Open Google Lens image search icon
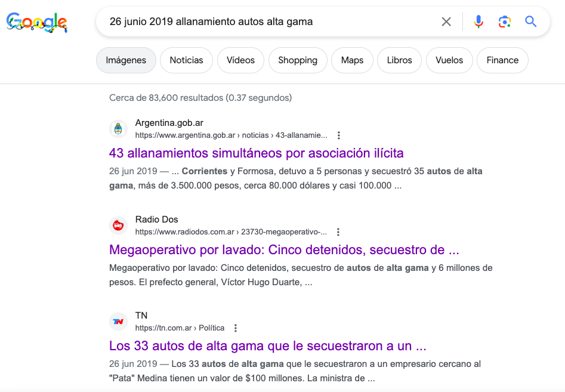Screen dimensions: 565x392 pyautogui.click(x=505, y=21)
